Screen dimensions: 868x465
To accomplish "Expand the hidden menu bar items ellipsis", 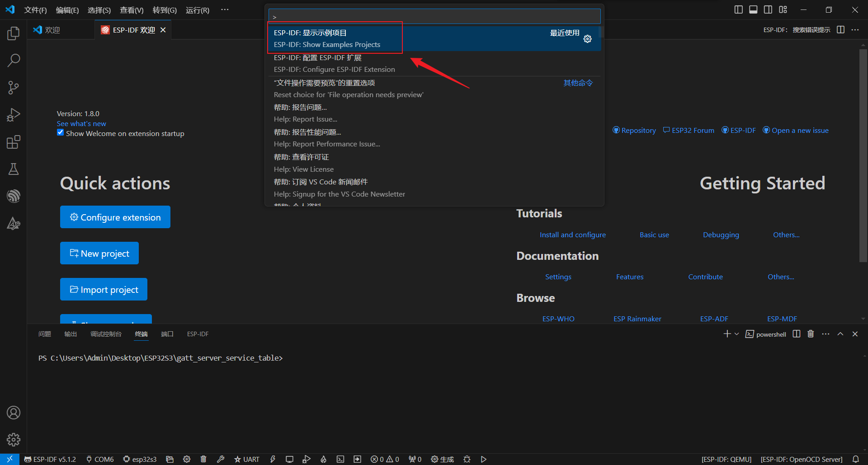I will 225,9.
